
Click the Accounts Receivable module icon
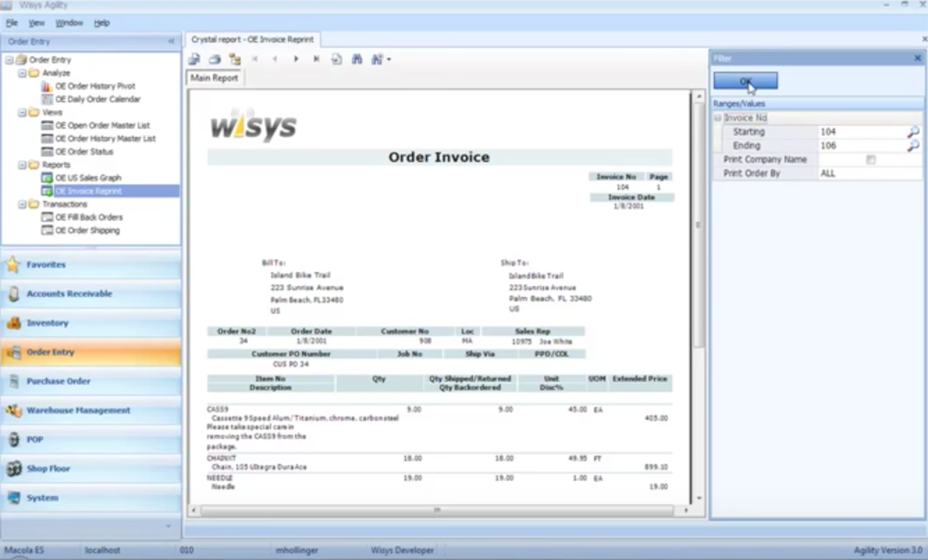coord(13,294)
